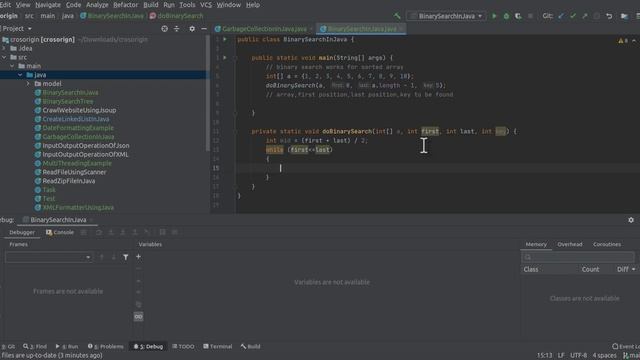Expand the .idea folder

[4, 48]
